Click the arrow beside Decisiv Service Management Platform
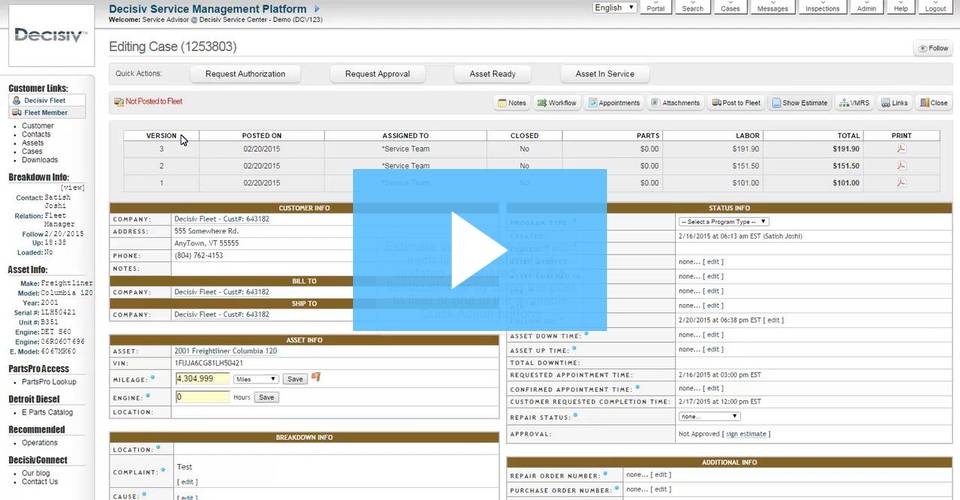Viewport: 960px width, 500px height. coord(317,9)
